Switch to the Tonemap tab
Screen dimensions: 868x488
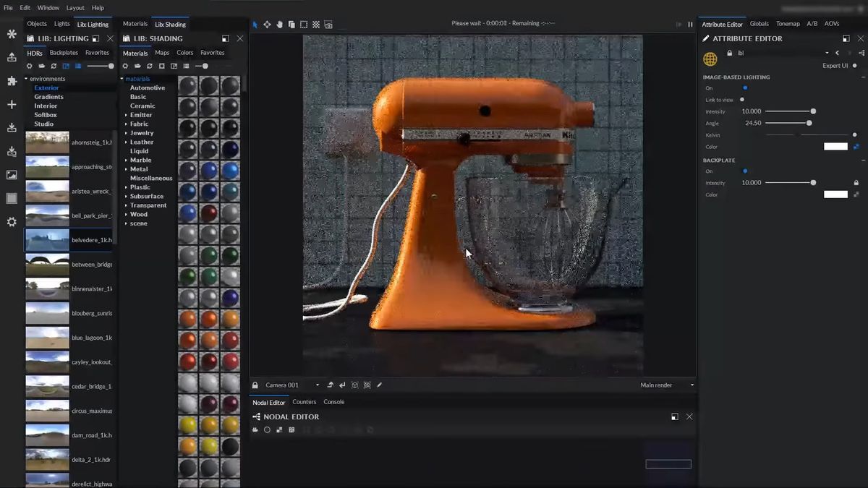click(788, 24)
